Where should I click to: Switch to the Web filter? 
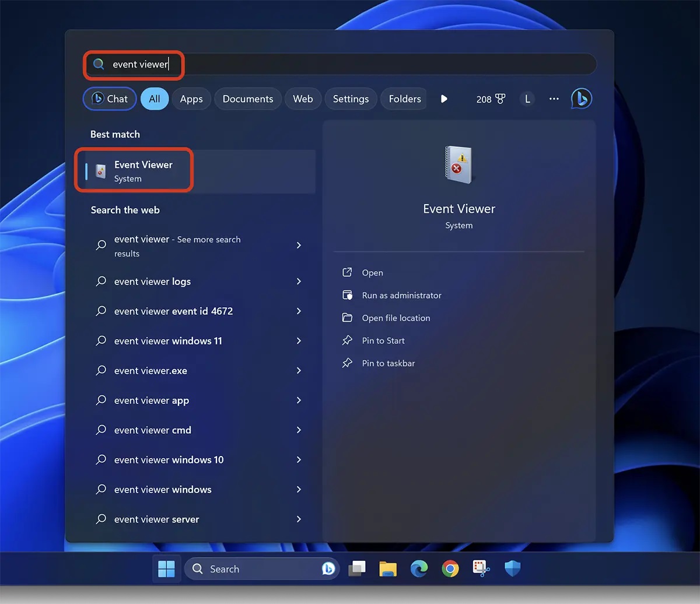point(303,99)
